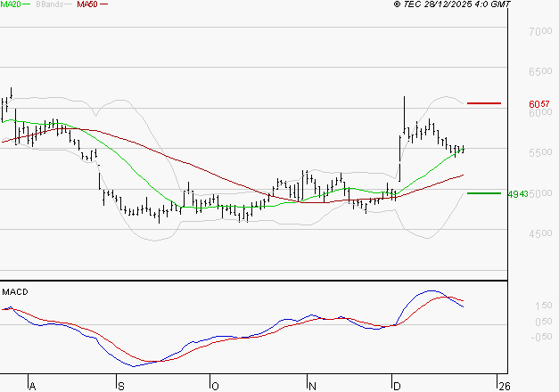
Task: Click the December price spike high bar
Action: coord(404,115)
